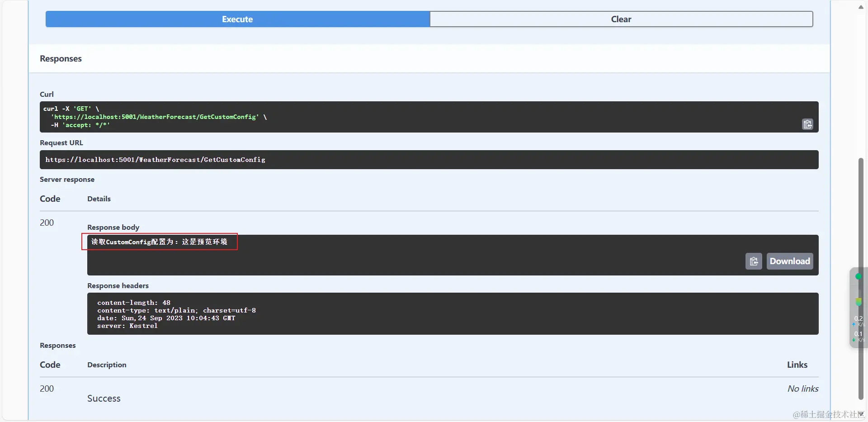The image size is (868, 422).
Task: Click the Clear button
Action: point(621,19)
